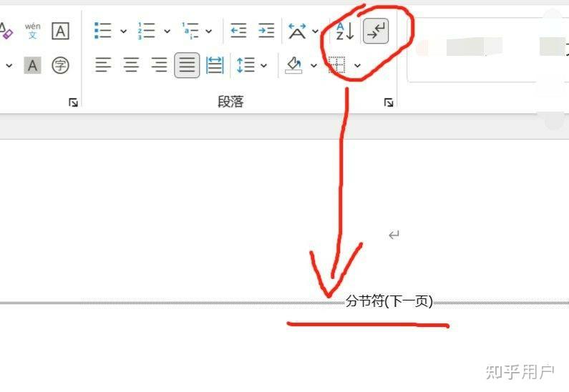Image resolution: width=569 pixels, height=392 pixels.
Task: Click the Borders icon
Action: 337,65
